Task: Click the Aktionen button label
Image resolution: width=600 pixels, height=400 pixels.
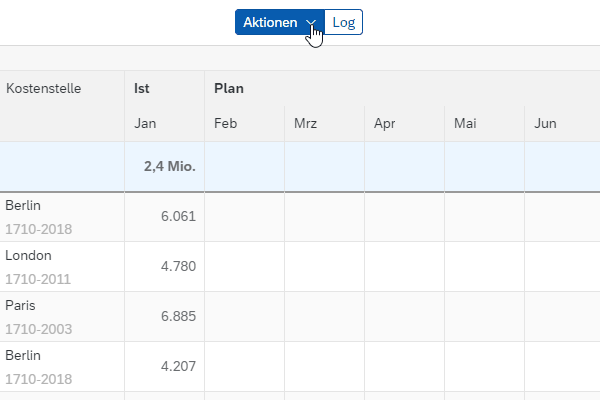Action: pyautogui.click(x=270, y=23)
